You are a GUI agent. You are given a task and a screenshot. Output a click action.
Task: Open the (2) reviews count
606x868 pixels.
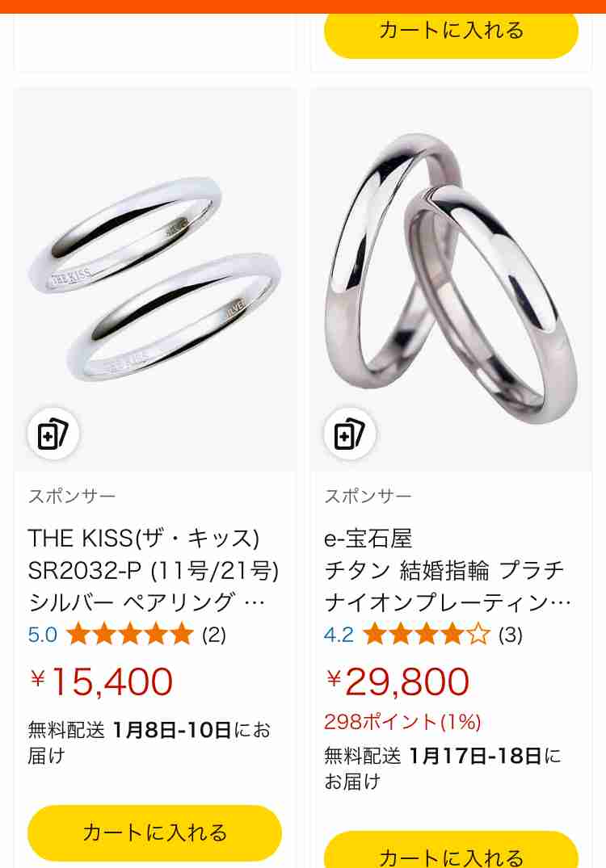click(214, 635)
